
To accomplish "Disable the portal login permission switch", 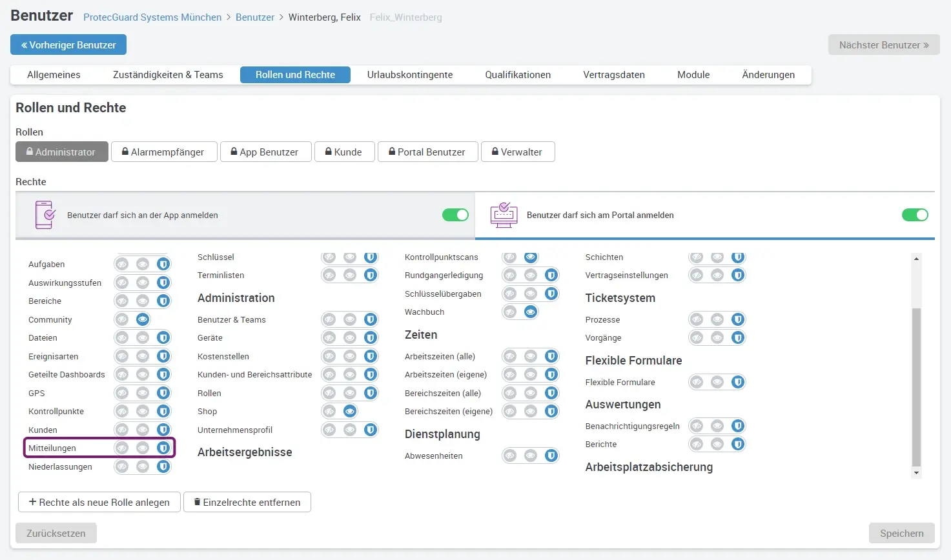I will tap(914, 215).
